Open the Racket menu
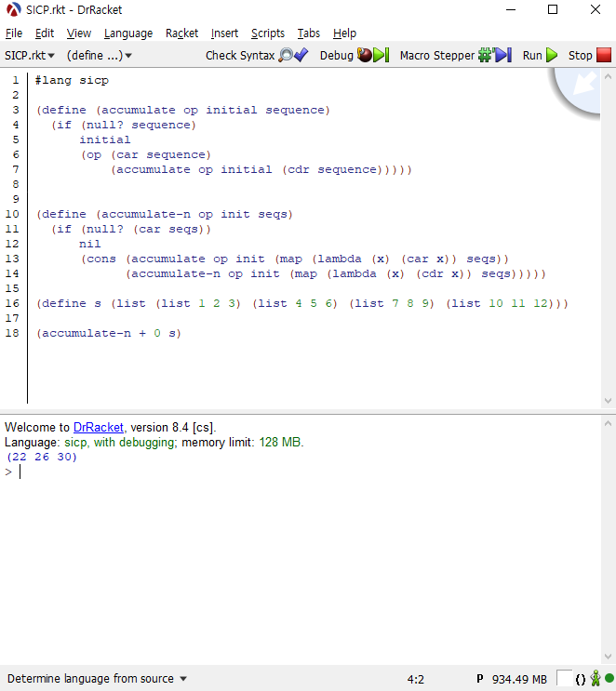Image resolution: width=616 pixels, height=691 pixels. (181, 33)
